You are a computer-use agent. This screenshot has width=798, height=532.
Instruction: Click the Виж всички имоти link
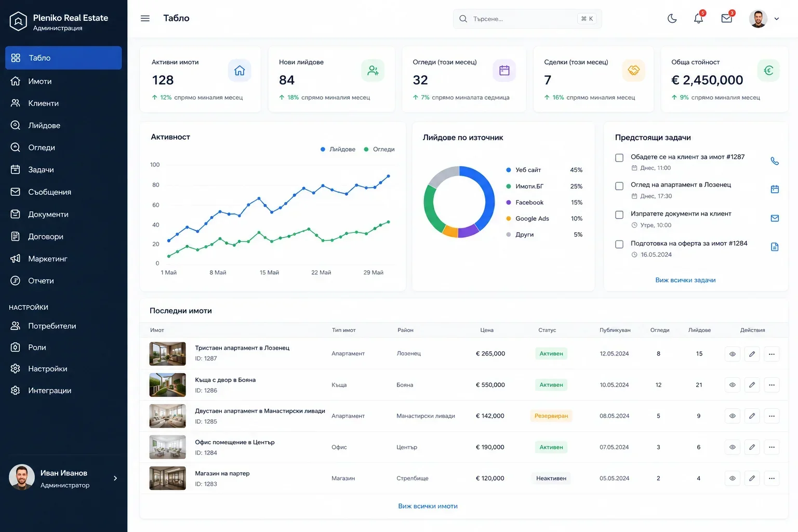[x=428, y=506]
